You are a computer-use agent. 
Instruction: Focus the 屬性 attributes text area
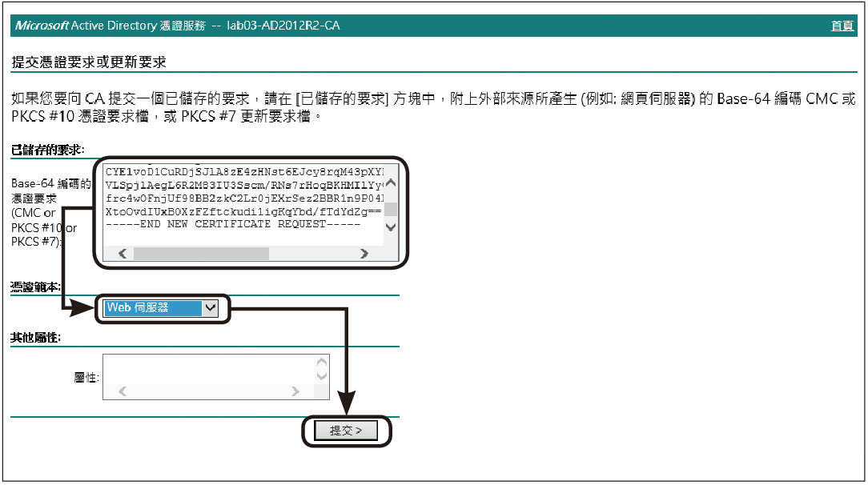pyautogui.click(x=208, y=370)
